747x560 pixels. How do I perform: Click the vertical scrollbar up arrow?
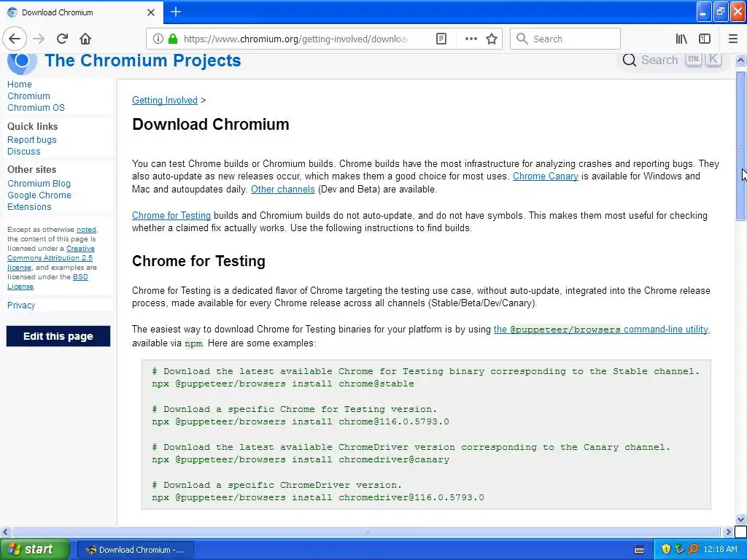pyautogui.click(x=740, y=61)
